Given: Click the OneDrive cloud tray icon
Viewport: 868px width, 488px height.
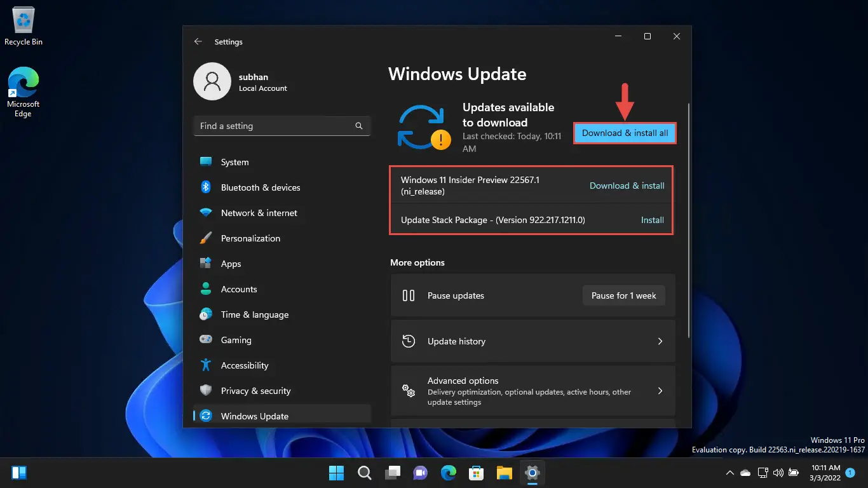Looking at the screenshot, I should point(745,473).
